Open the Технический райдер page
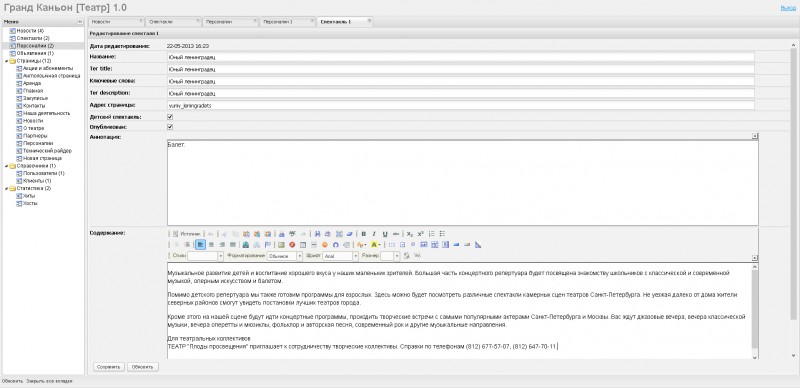This screenshot has height=388, width=800. (x=47, y=151)
